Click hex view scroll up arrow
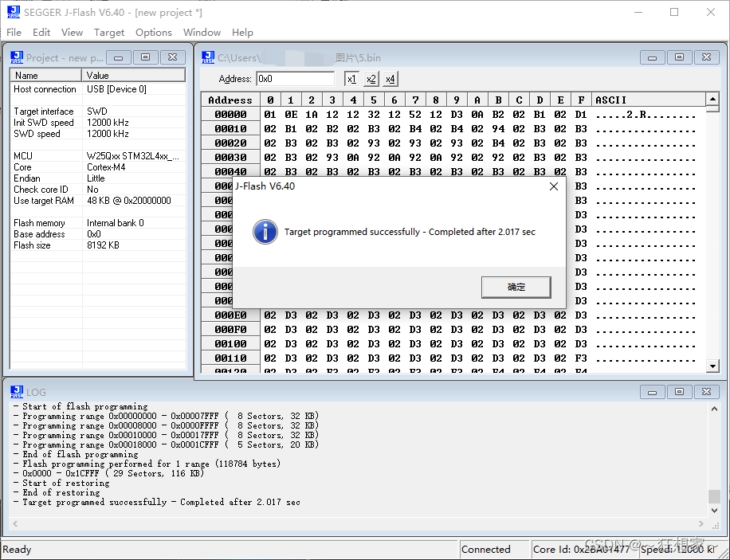This screenshot has height=560, width=730. (x=712, y=99)
